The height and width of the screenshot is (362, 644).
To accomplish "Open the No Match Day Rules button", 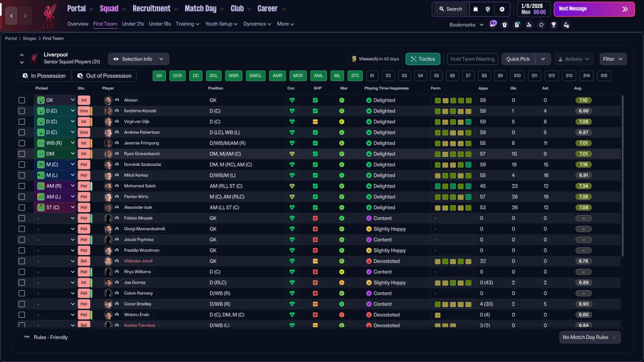I will 590,337.
